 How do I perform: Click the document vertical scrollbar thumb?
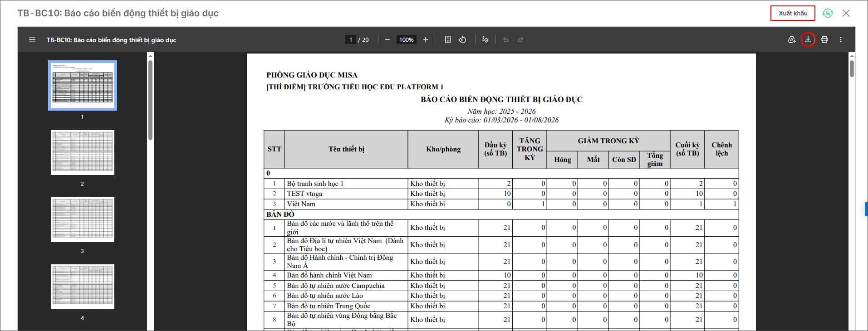(852, 68)
